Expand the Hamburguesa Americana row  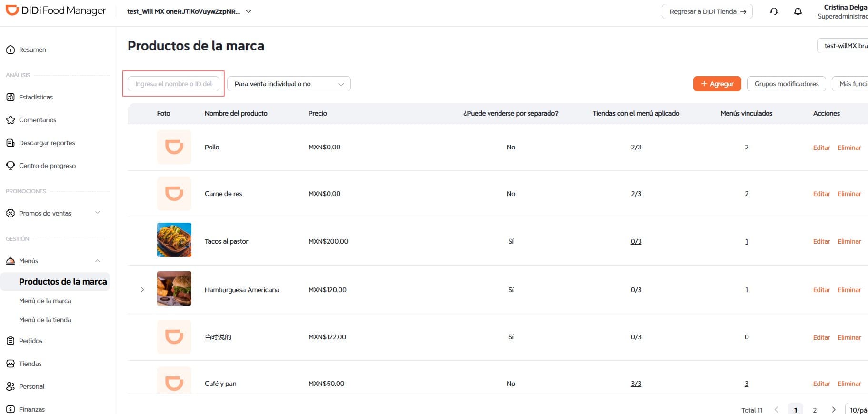(142, 290)
